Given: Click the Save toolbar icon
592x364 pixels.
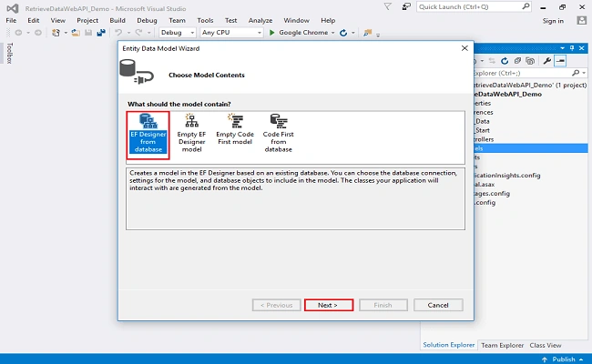Looking at the screenshot, I should point(88,33).
